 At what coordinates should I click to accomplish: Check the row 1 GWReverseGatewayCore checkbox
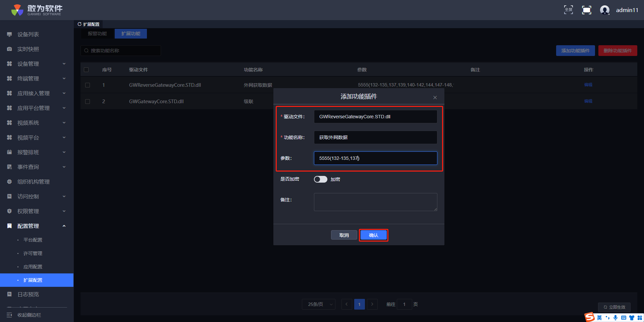coord(88,85)
